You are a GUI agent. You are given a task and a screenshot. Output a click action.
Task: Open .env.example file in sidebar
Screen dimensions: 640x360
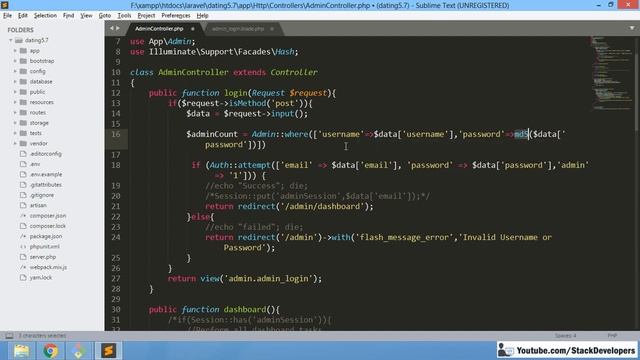[x=46, y=174]
